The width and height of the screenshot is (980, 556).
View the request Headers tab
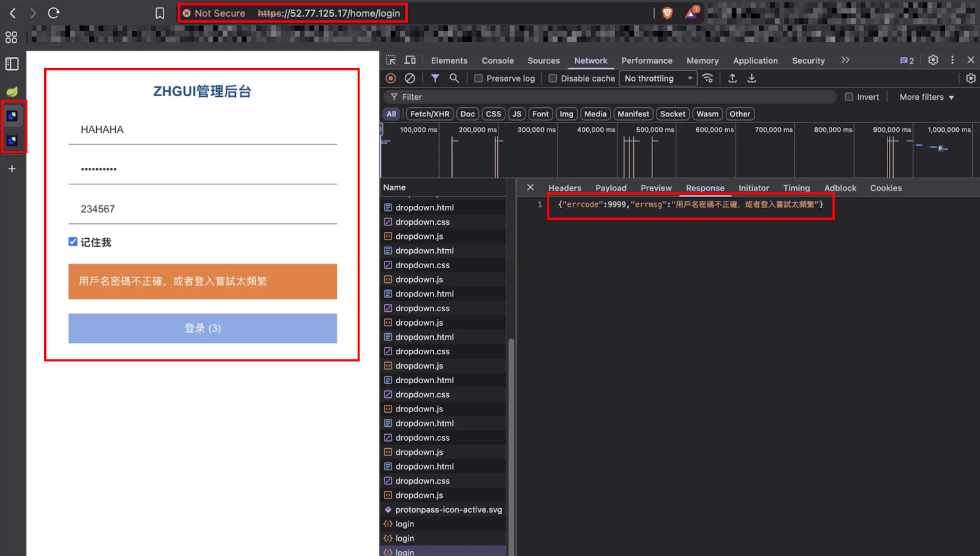[564, 188]
